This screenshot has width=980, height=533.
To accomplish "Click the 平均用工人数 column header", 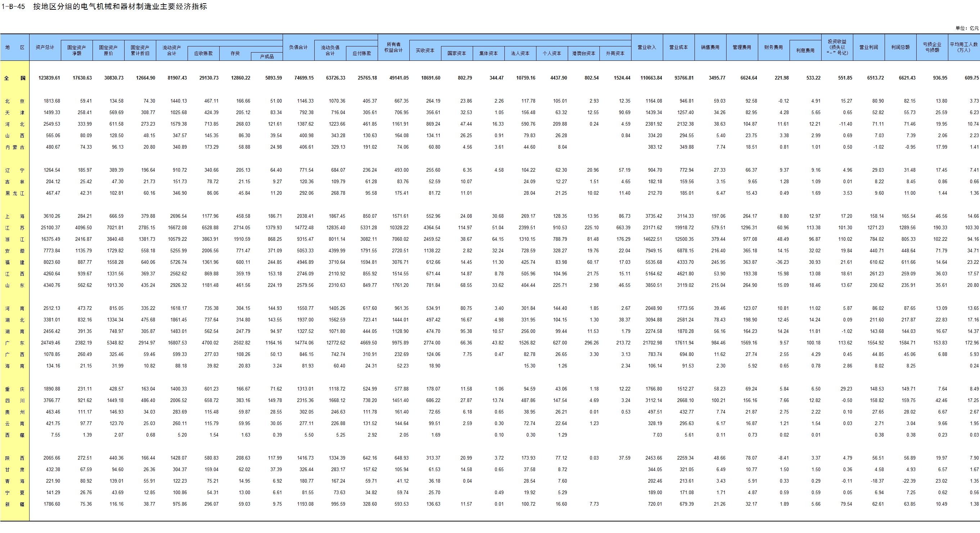I will coord(964,47).
